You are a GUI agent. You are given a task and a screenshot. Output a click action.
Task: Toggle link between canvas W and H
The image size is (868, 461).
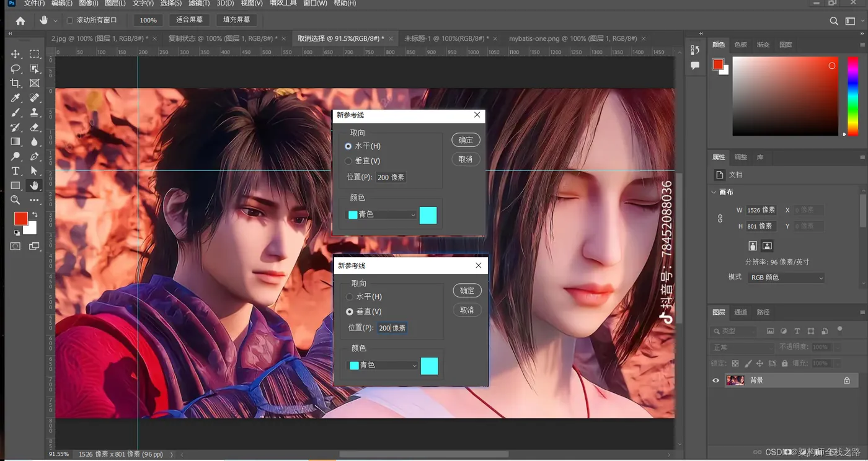point(720,218)
